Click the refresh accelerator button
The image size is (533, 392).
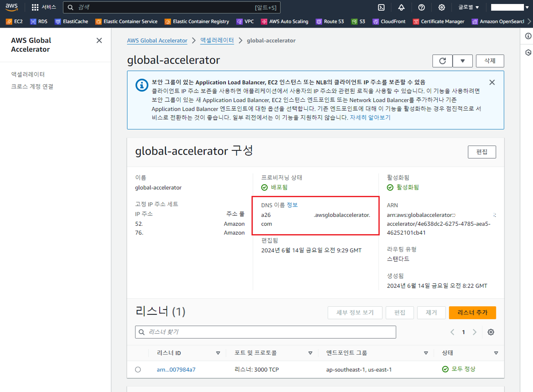pos(442,61)
